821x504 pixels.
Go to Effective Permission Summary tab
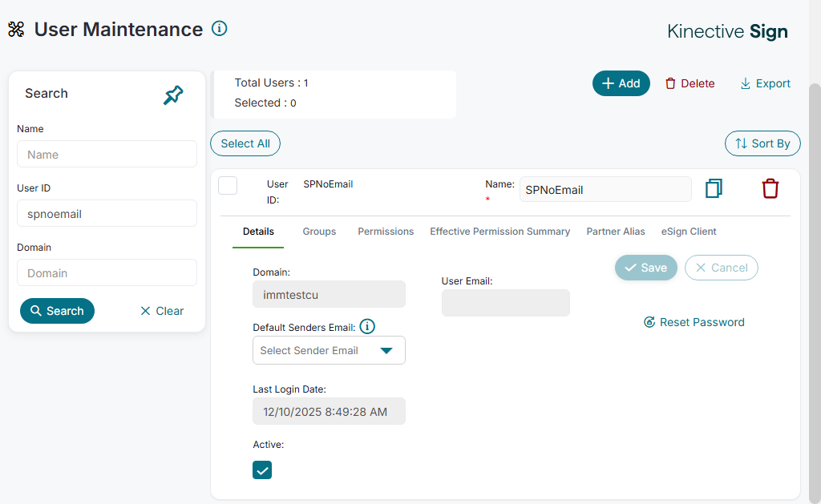click(x=499, y=232)
